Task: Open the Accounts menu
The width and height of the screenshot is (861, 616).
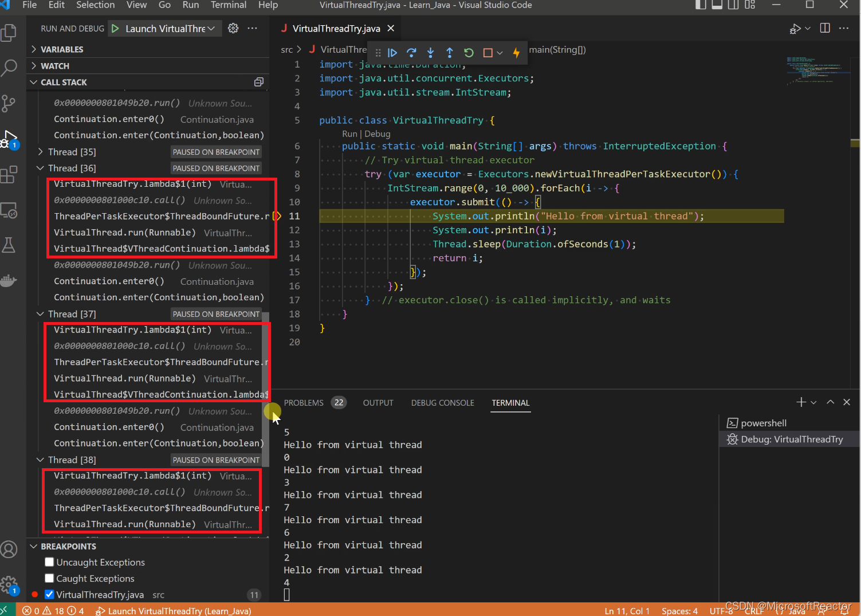Action: 9,549
